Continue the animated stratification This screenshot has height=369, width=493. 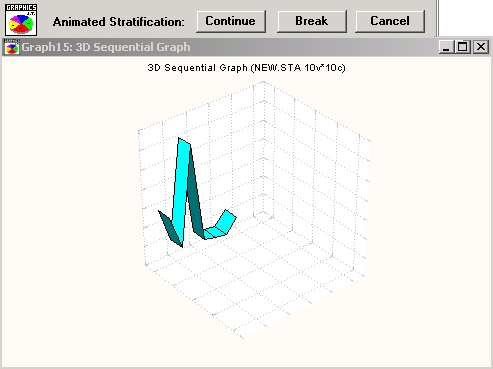(231, 21)
